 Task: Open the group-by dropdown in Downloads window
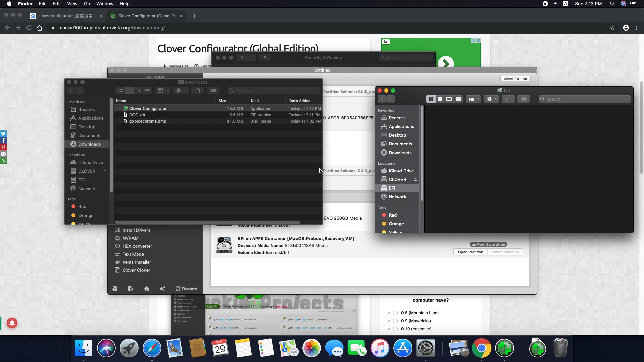163,90
